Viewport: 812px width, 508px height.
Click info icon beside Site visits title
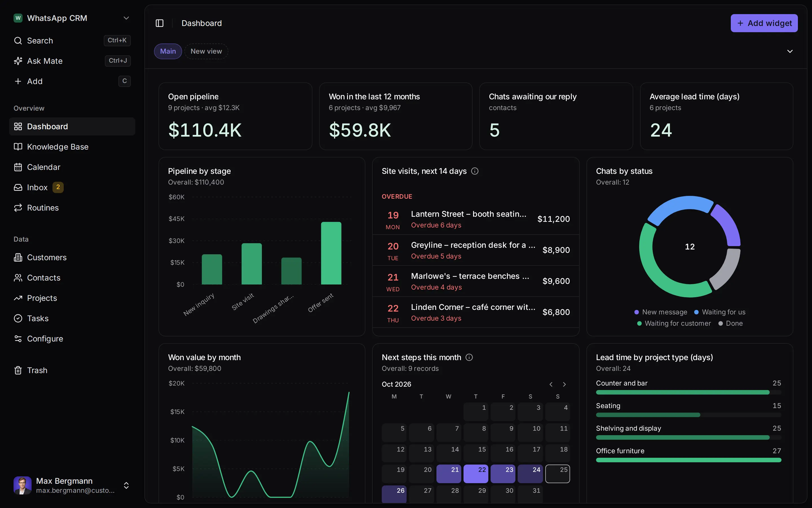pyautogui.click(x=475, y=171)
